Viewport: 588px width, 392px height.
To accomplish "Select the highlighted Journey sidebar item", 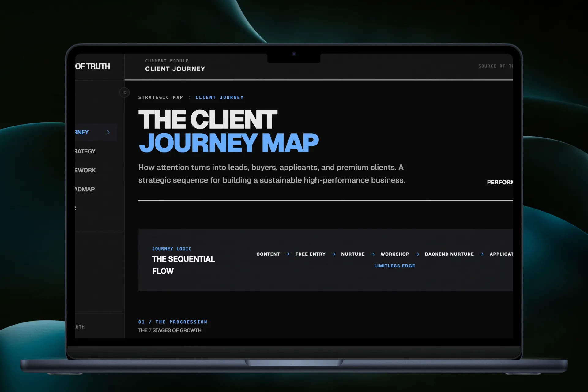I will (x=82, y=132).
